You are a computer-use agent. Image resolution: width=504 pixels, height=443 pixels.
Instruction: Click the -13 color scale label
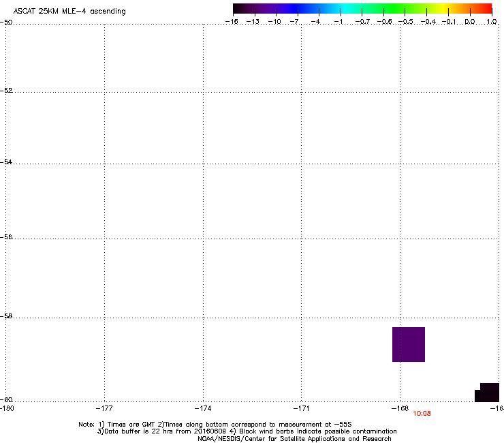[253, 22]
